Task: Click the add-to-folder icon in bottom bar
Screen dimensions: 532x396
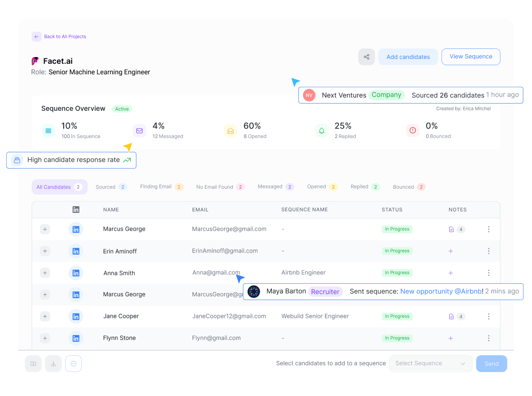Action: (33, 364)
